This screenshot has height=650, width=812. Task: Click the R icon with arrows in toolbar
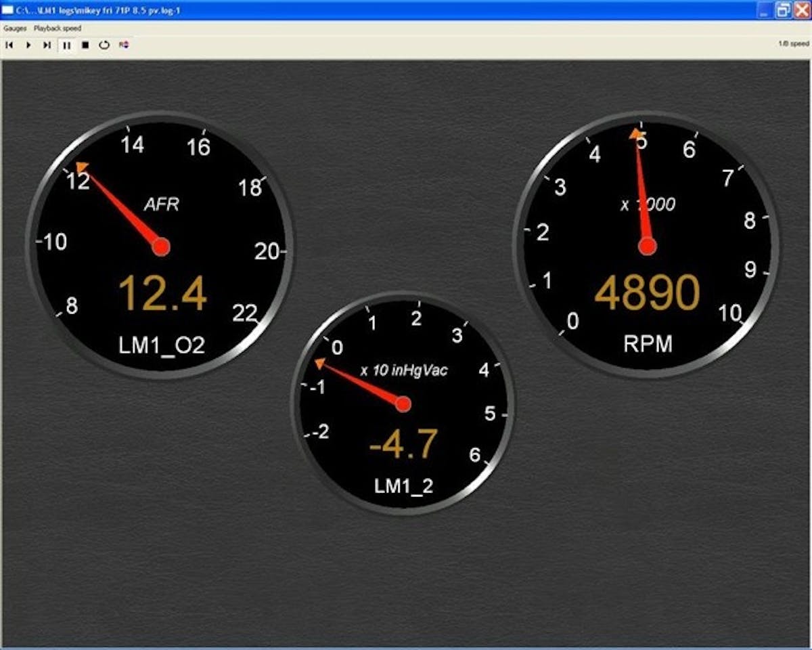click(x=124, y=45)
